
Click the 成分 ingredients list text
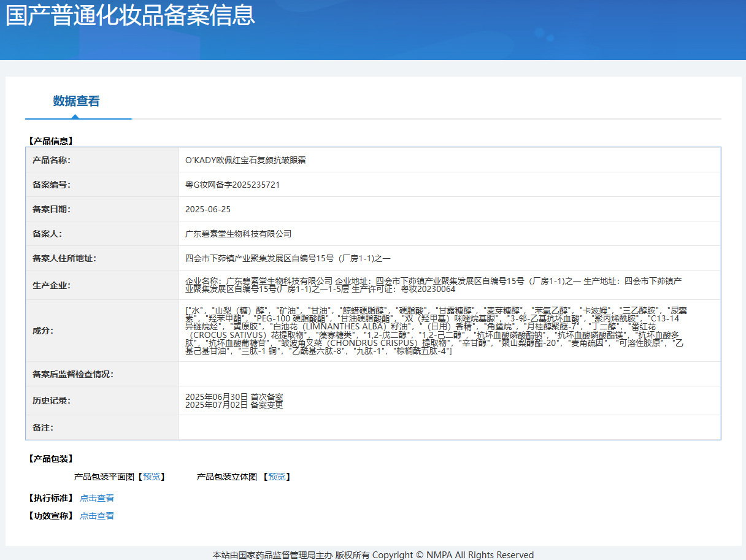436,331
